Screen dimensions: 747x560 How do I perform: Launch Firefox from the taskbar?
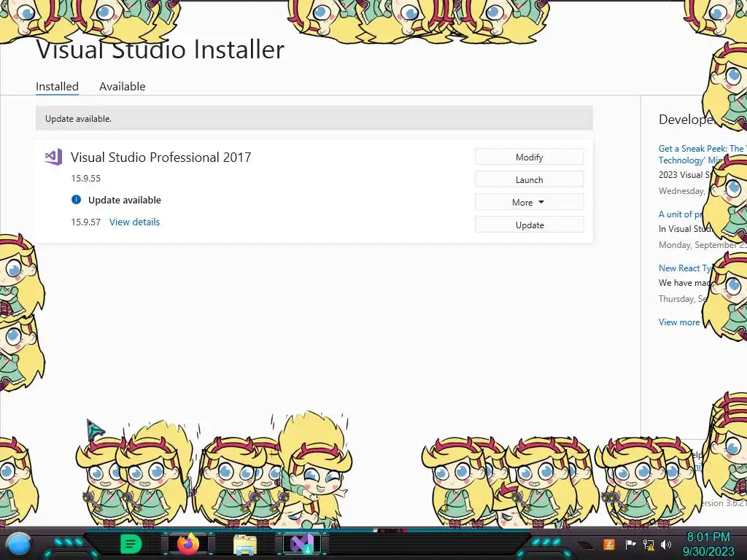coord(188,544)
